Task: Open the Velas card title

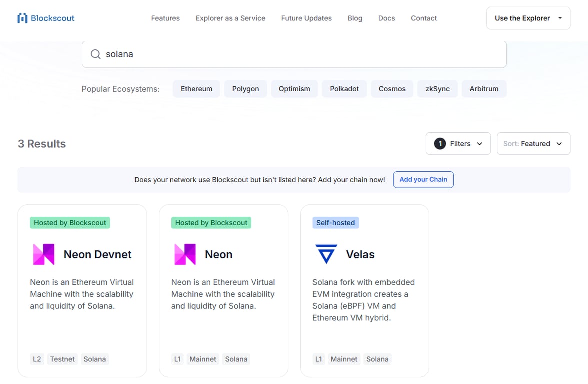Action: [360, 254]
